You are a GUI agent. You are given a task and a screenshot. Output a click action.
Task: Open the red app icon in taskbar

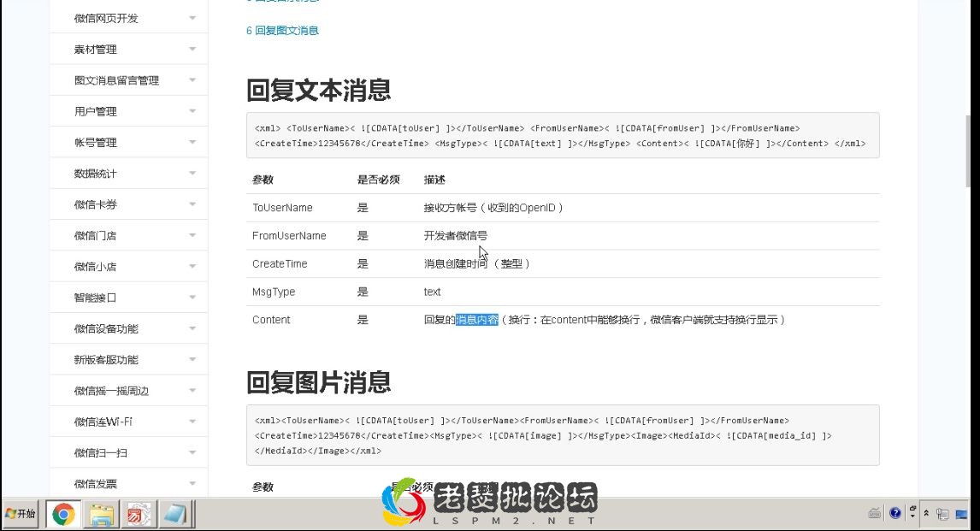click(x=139, y=514)
